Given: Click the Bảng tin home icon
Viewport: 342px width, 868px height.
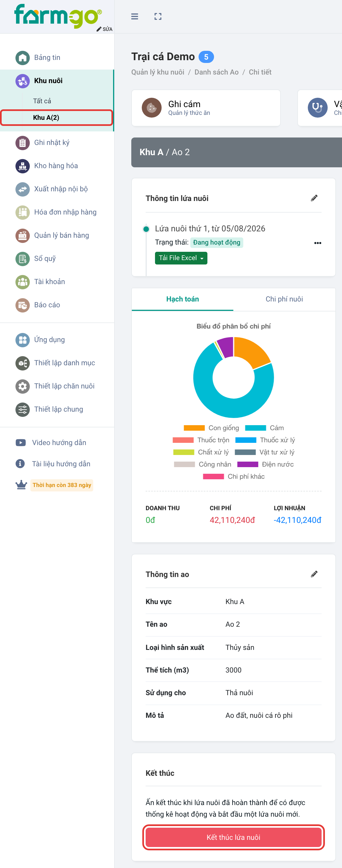Looking at the screenshot, I should (23, 58).
